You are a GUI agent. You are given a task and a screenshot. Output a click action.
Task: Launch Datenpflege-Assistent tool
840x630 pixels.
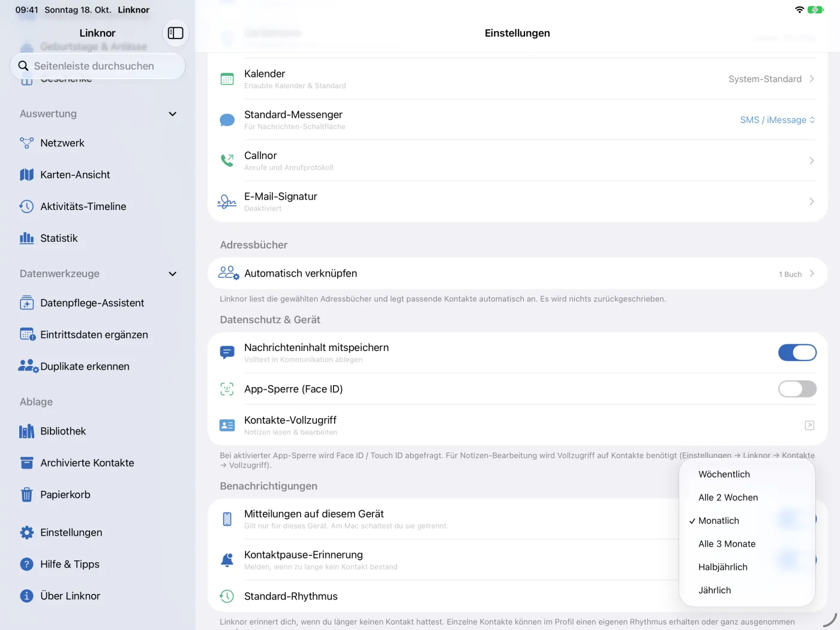97,303
